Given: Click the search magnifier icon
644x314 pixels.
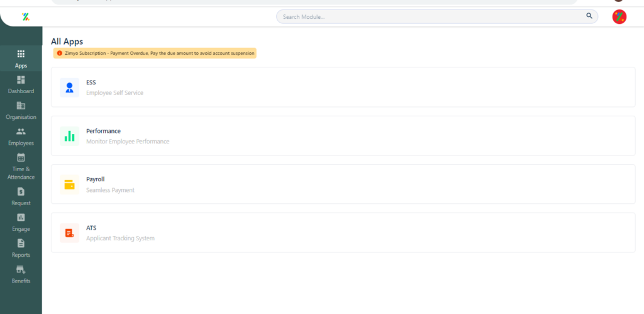Looking at the screenshot, I should (589, 16).
